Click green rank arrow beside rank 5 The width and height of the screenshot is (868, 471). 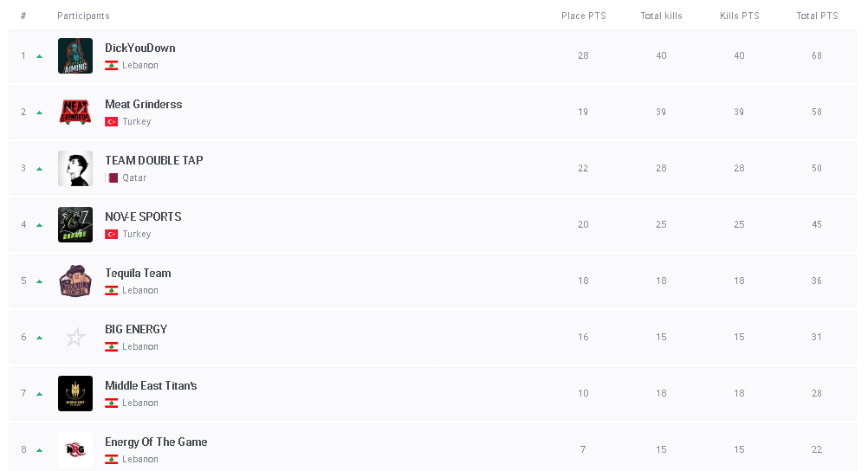click(39, 281)
